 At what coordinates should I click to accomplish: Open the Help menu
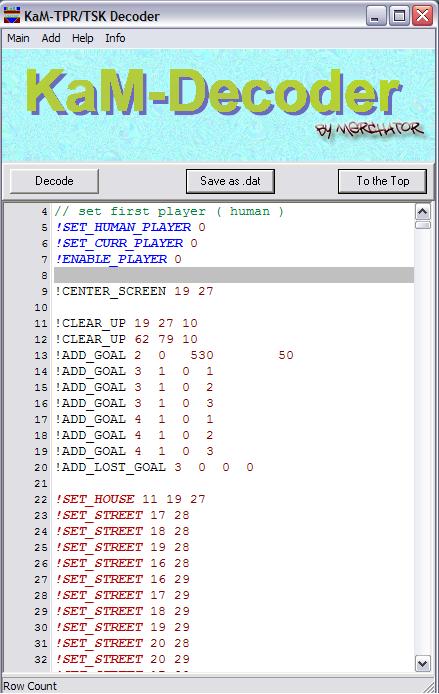83,39
